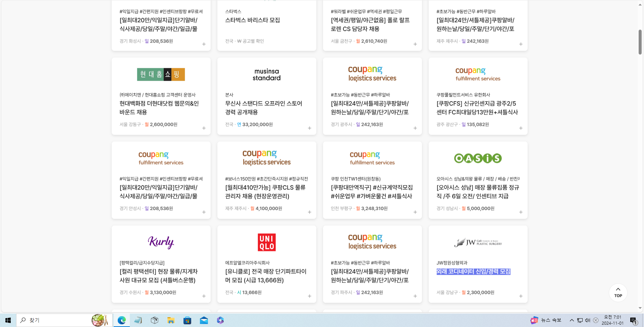Open Microsoft Edge from the taskbar
This screenshot has width=644, height=327.
tap(121, 320)
